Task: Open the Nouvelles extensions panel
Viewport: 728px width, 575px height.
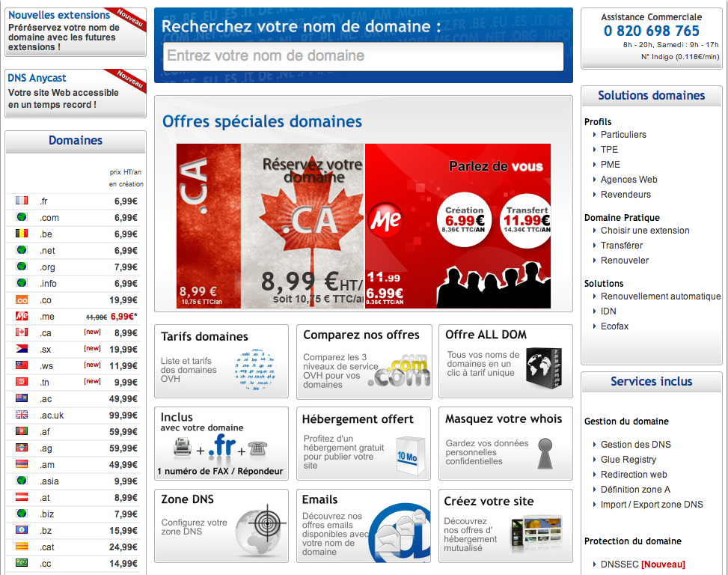Action: tap(76, 31)
